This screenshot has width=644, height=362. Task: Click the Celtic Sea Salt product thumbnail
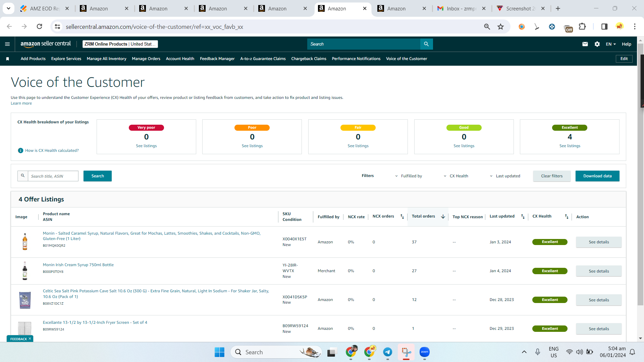(25, 300)
